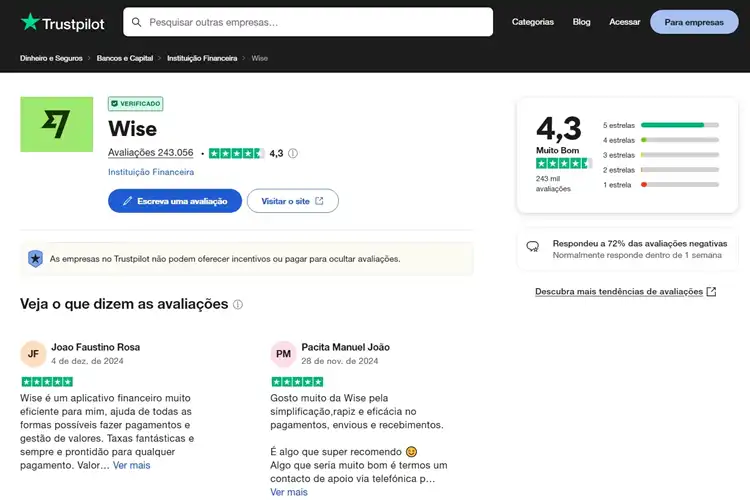The width and height of the screenshot is (750, 500).
Task: Click the Wise breadcrumb item
Action: [x=260, y=58]
